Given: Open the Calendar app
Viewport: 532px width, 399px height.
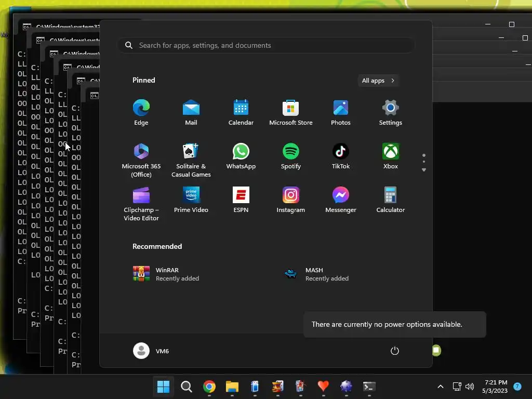Looking at the screenshot, I should (x=241, y=113).
